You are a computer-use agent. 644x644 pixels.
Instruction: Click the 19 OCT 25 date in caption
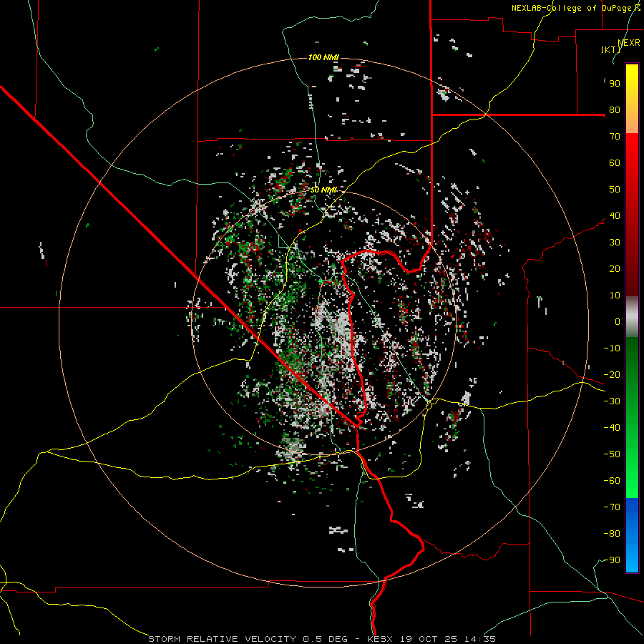click(x=428, y=639)
